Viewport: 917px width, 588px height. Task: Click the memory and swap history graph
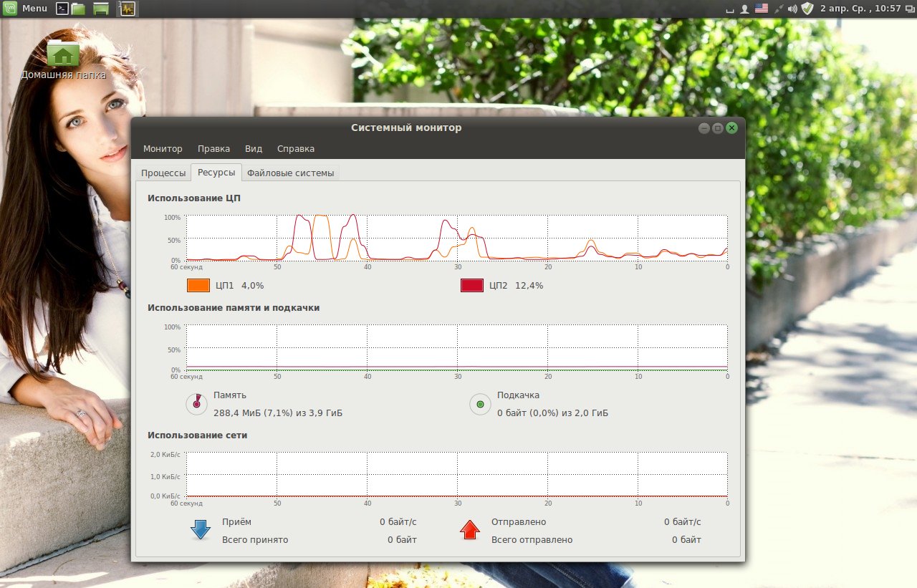click(x=456, y=347)
